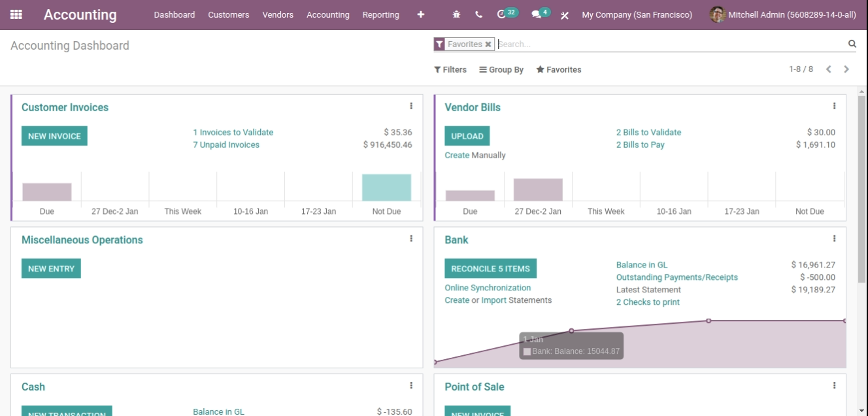
Task: Open the 7 Unpaid Invoices link
Action: click(226, 145)
